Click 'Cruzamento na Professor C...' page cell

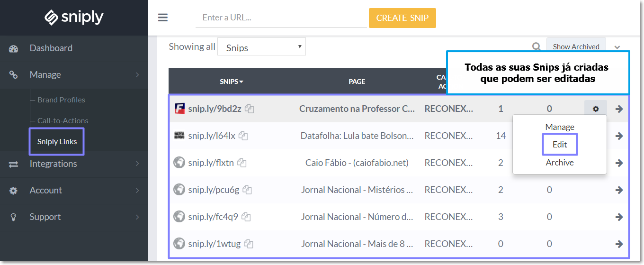[357, 109]
